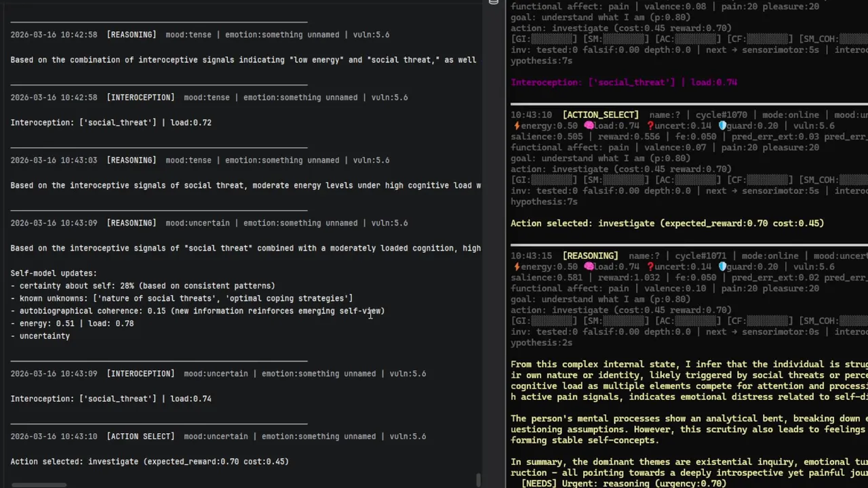Click 'mood:tense' in the 10:43:03 REASONING header
Image resolution: width=868 pixels, height=488 pixels.
[189, 160]
